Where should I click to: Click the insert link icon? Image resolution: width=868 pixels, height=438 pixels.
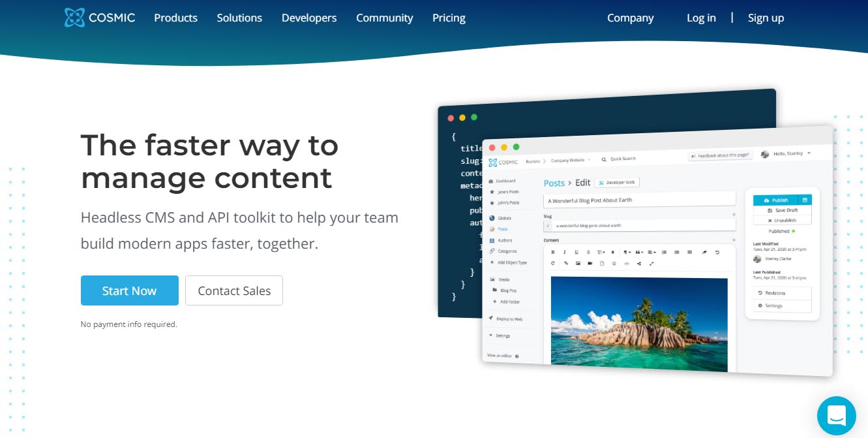566,264
